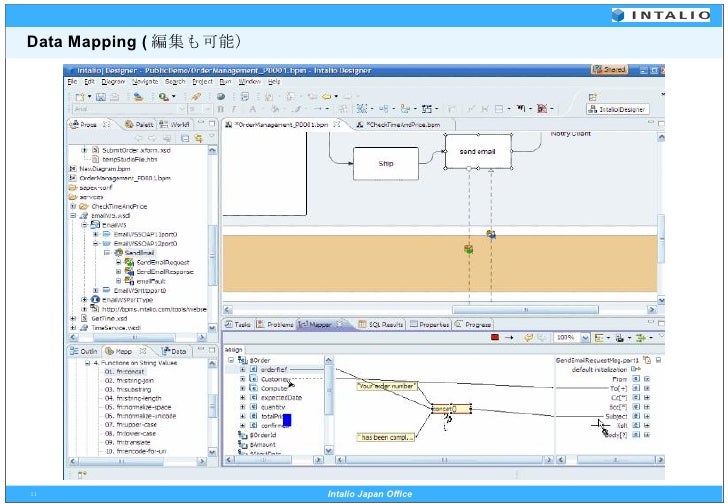Viewport: 728px width, 504px height.
Task: Click the magic wand toolbar icon
Action: [196, 97]
